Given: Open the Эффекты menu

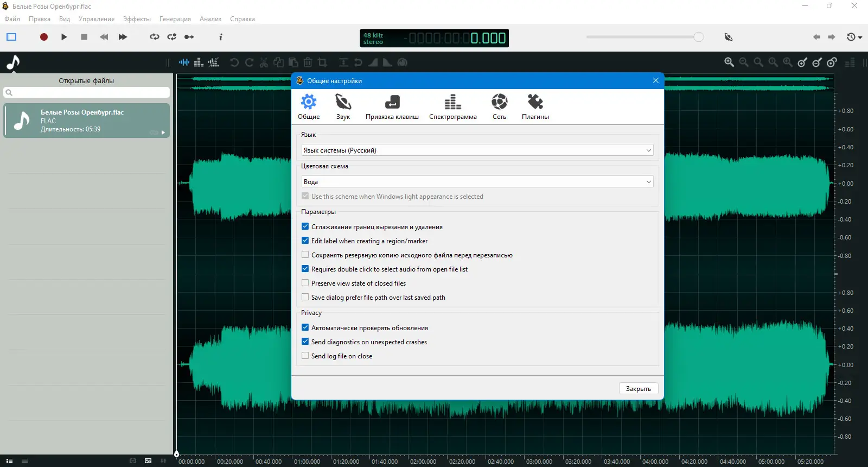Looking at the screenshot, I should (x=137, y=19).
